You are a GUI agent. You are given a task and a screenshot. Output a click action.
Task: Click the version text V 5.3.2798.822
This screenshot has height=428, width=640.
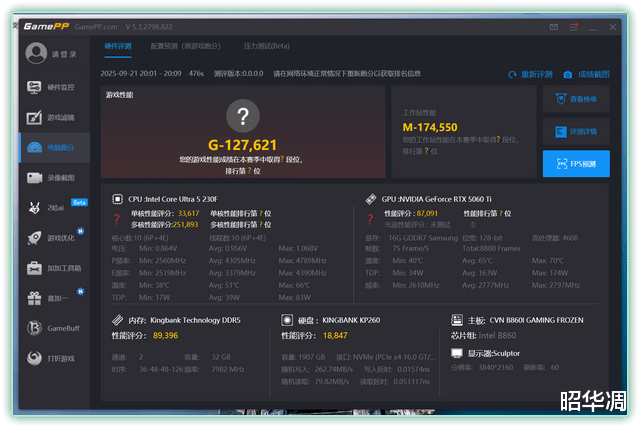point(149,27)
